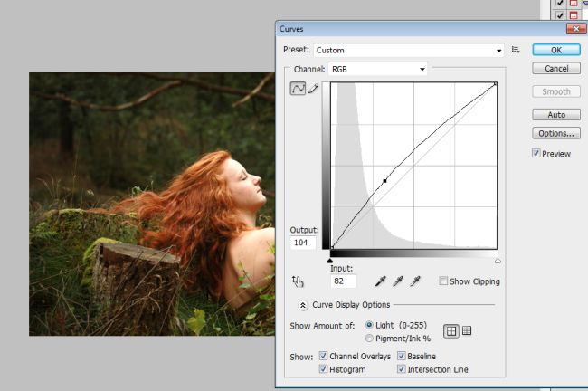The image size is (588, 391).
Task: Click the Auto button
Action: [556, 114]
